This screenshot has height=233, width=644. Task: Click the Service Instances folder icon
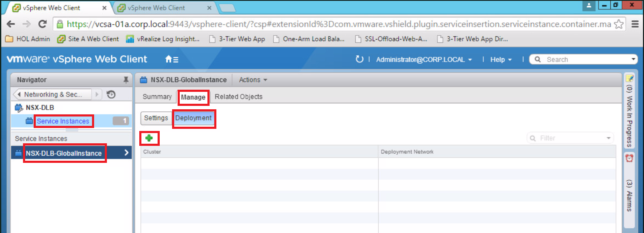coord(29,121)
